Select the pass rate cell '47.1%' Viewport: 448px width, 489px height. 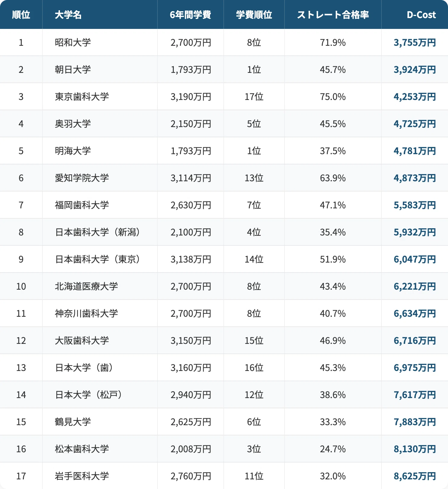[x=333, y=205]
